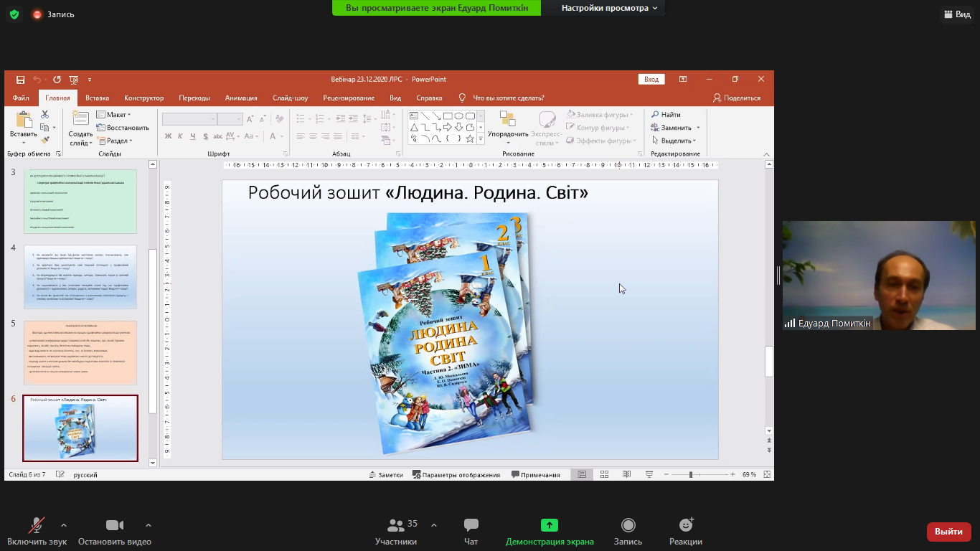Click the Zoom chat icon
This screenshot has width=980, height=551.
(471, 525)
